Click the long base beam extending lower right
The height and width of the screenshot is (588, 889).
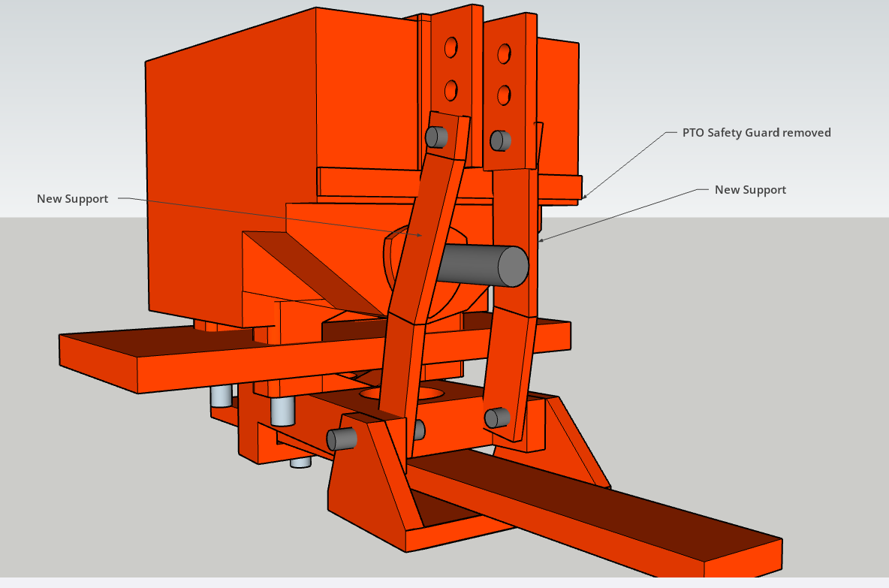click(x=601, y=511)
